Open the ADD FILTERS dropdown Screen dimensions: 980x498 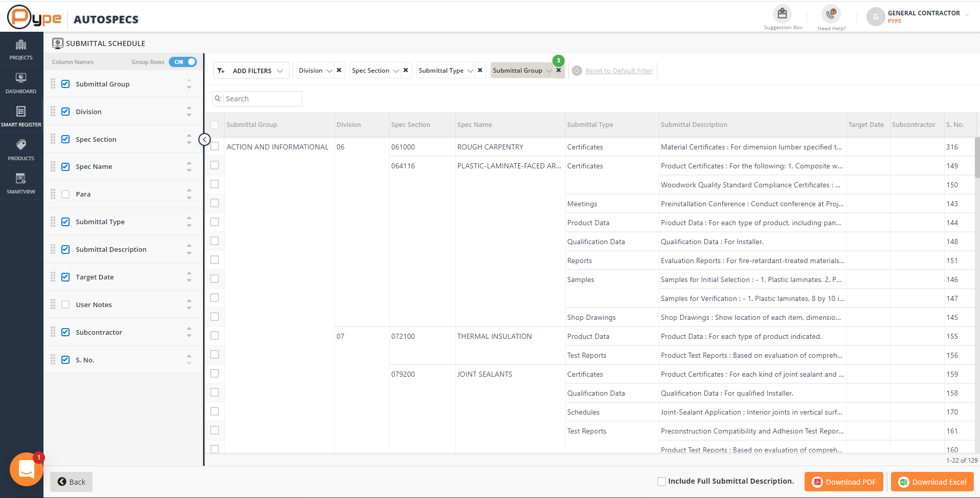pyautogui.click(x=251, y=71)
